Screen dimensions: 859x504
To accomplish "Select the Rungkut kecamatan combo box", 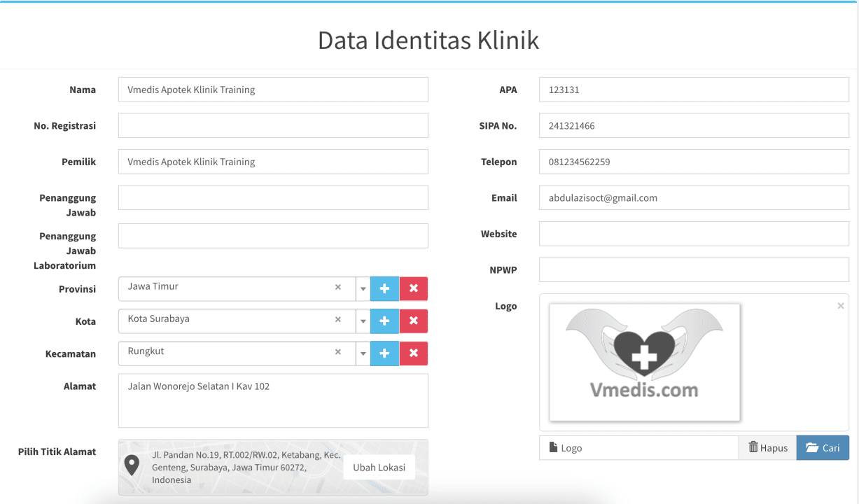I will [x=244, y=353].
